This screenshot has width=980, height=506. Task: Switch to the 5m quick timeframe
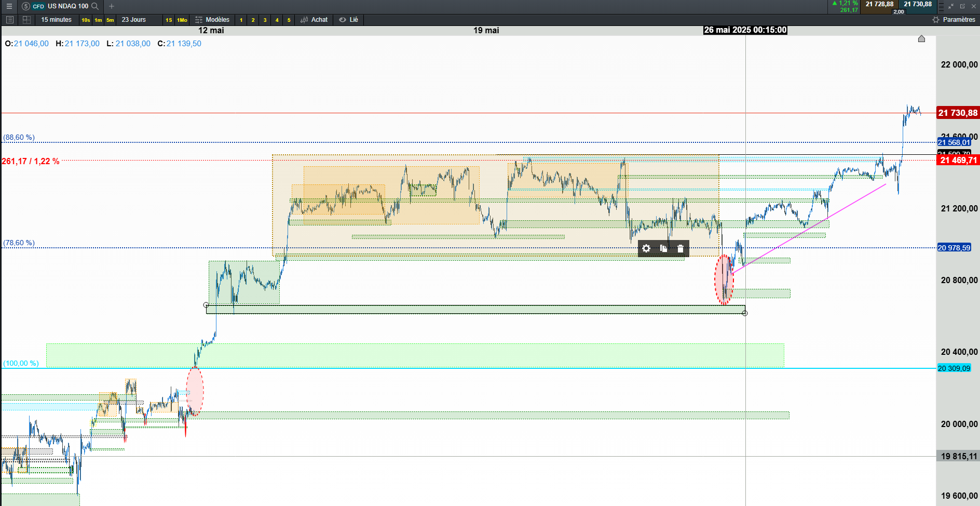point(110,20)
